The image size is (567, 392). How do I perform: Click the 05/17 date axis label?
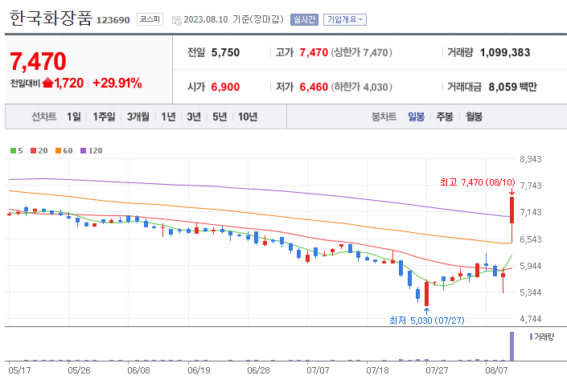point(19,370)
